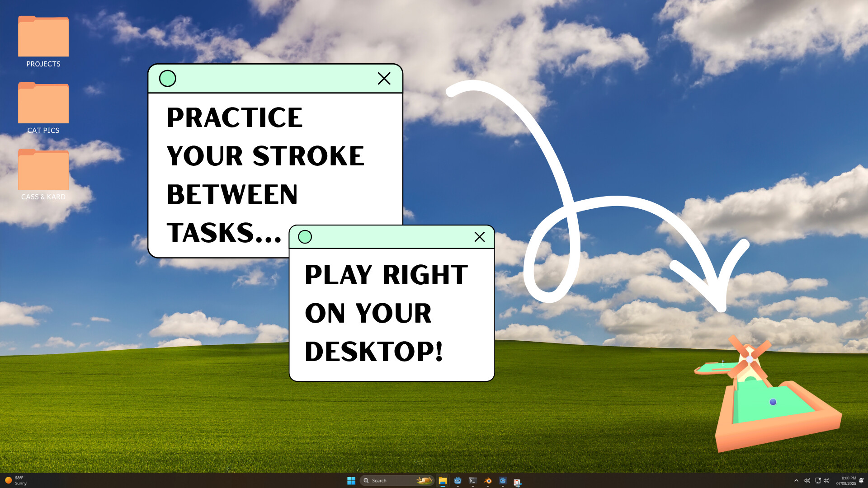Select the green circle on the PRACTICE window titlebar

tap(168, 78)
